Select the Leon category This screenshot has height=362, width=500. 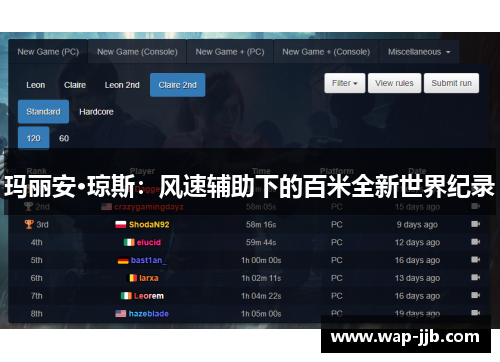tap(36, 85)
